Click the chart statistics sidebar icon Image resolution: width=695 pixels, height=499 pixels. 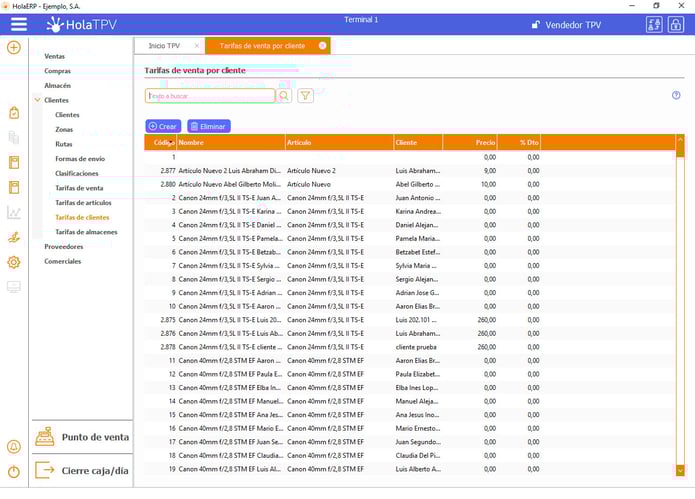14,212
